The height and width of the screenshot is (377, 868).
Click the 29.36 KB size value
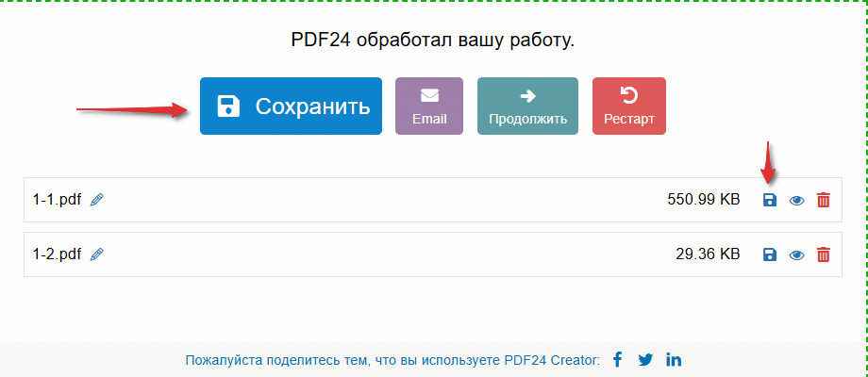708,254
